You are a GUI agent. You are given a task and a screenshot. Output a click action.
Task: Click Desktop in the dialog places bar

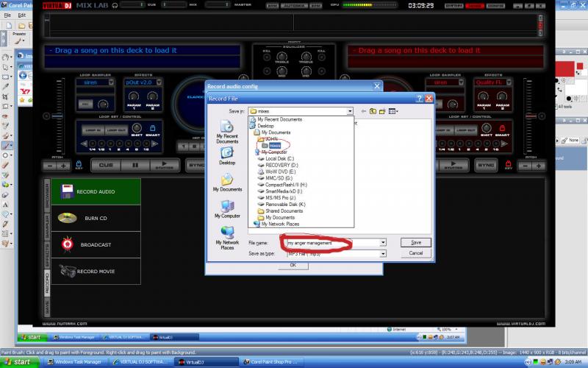tap(227, 156)
